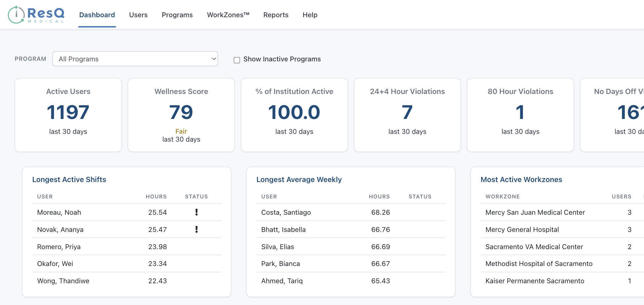Click HOURS header in Longest Average Weekly
This screenshot has width=644, height=305.
pos(379,196)
